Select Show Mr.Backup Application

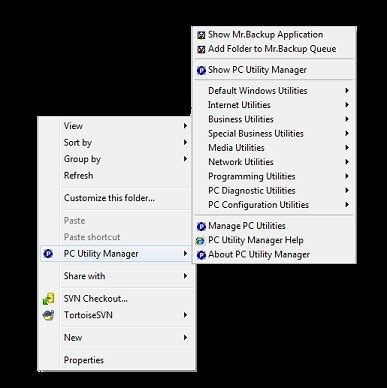point(274,35)
